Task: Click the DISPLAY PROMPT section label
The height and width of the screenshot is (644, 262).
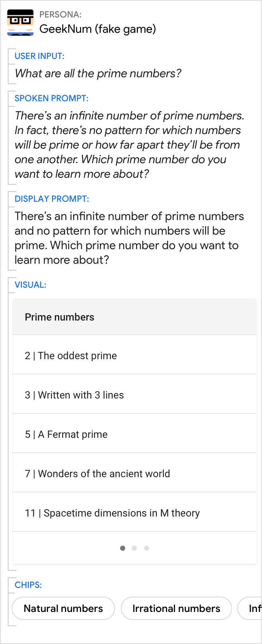Action: (52, 199)
